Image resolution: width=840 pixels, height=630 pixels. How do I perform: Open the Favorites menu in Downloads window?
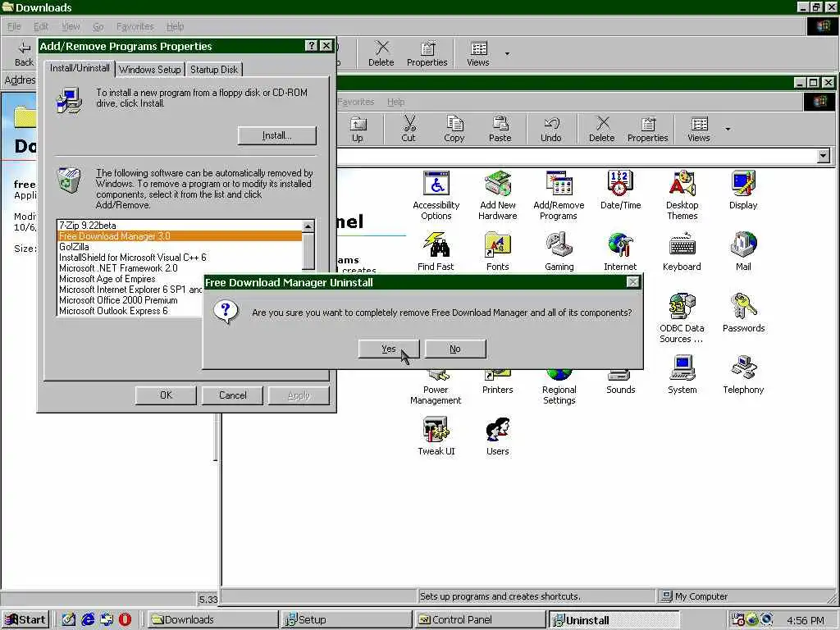[135, 26]
